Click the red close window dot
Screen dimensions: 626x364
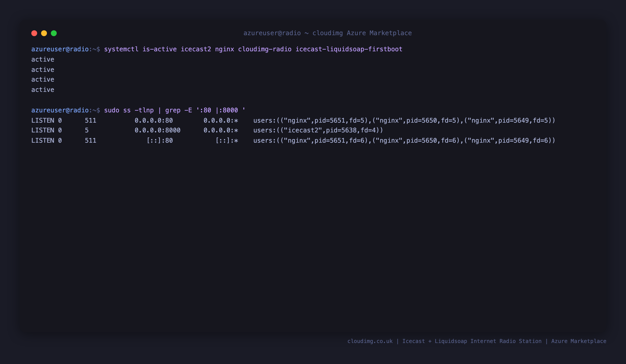tap(34, 33)
